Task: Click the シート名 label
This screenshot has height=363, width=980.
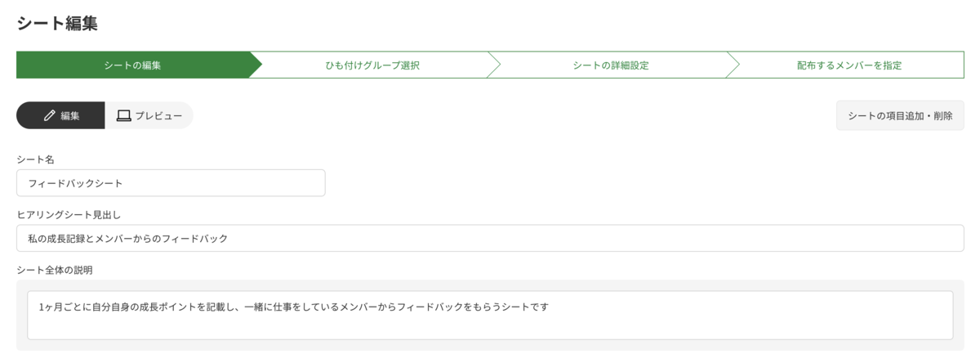Action: point(35,159)
